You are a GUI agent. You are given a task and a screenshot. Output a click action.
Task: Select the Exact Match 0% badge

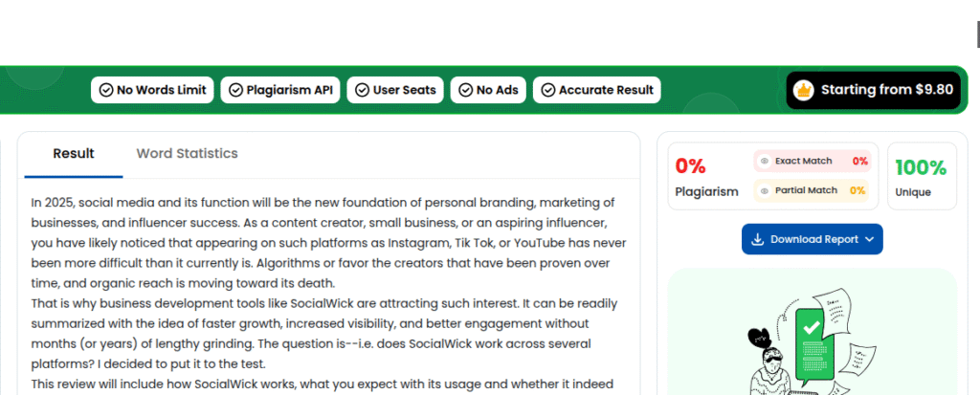(x=859, y=162)
